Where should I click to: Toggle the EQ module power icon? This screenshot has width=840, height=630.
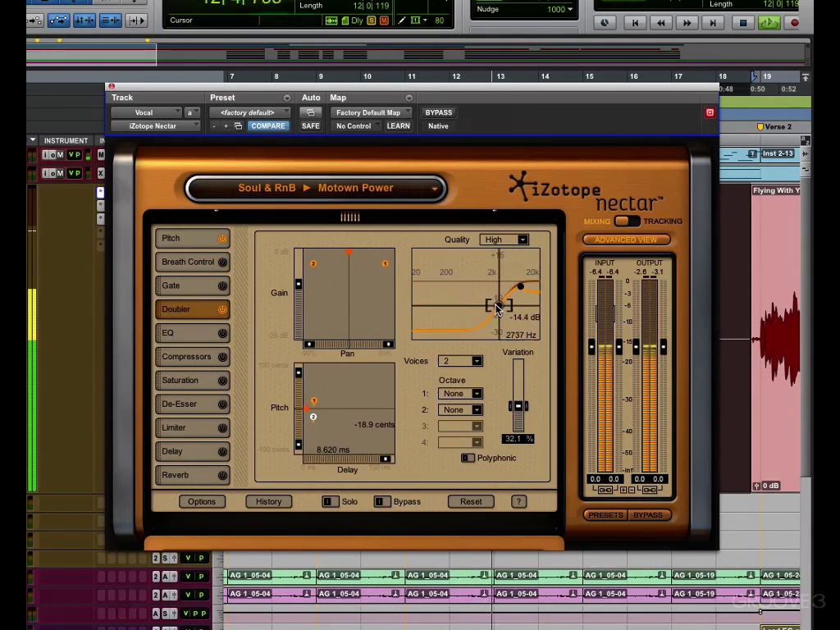(x=222, y=333)
